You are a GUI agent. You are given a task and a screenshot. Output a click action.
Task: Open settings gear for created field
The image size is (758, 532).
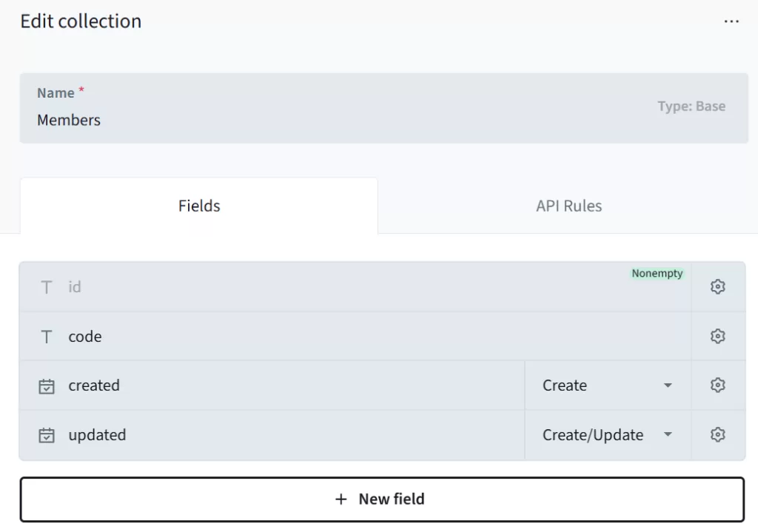pos(717,385)
